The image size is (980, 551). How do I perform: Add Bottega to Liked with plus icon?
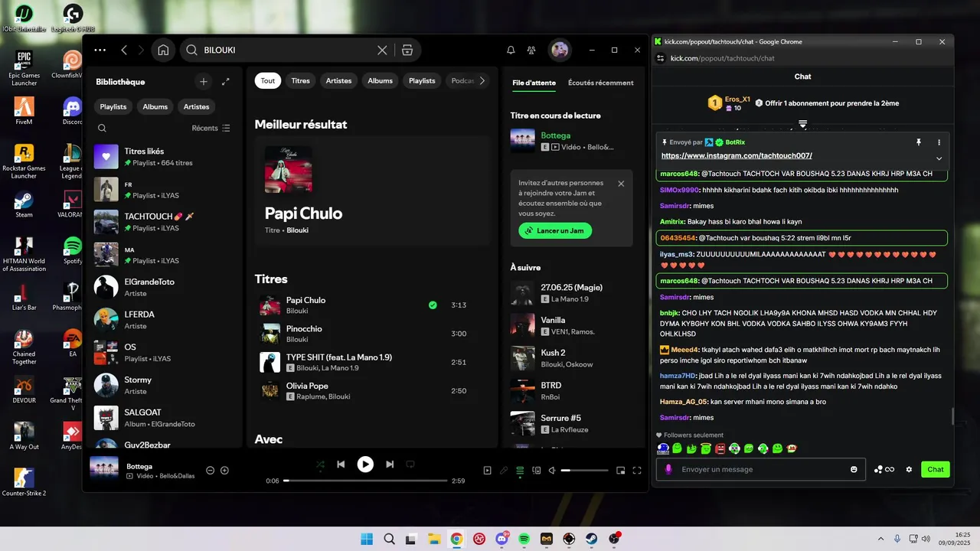(x=224, y=470)
